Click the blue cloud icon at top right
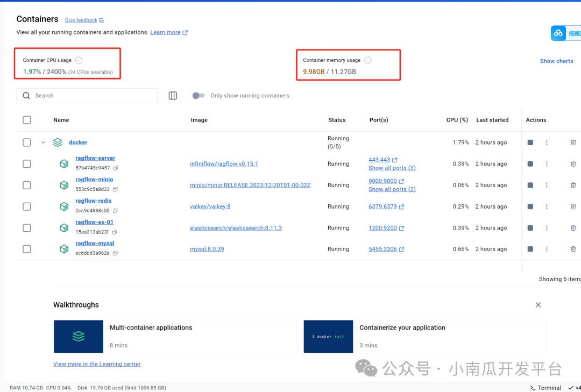 558,33
